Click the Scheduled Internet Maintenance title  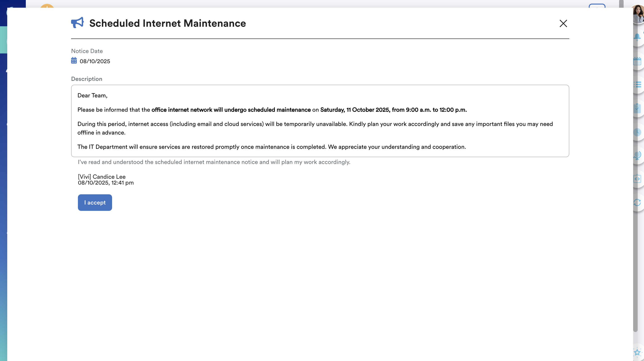168,23
